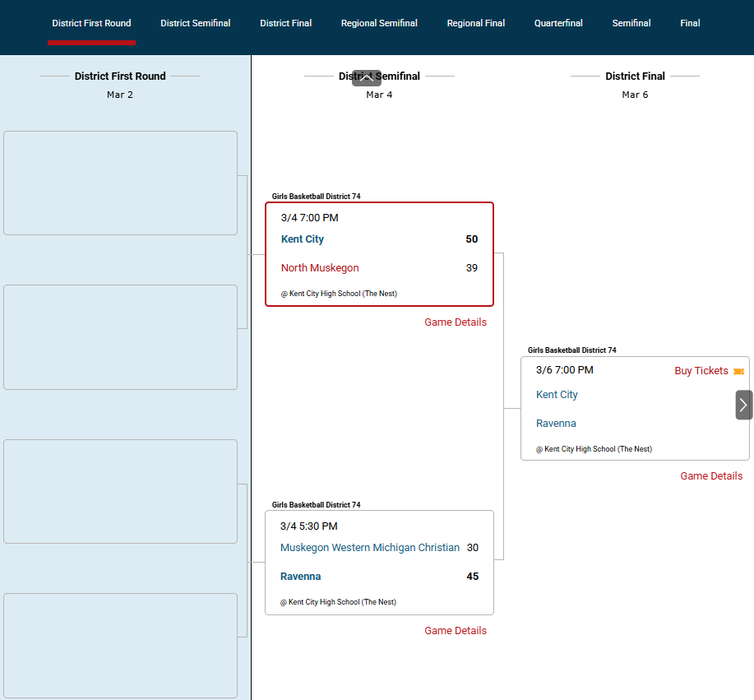Open the Regional Final tab
Screen dimensions: 754x700
pos(476,23)
